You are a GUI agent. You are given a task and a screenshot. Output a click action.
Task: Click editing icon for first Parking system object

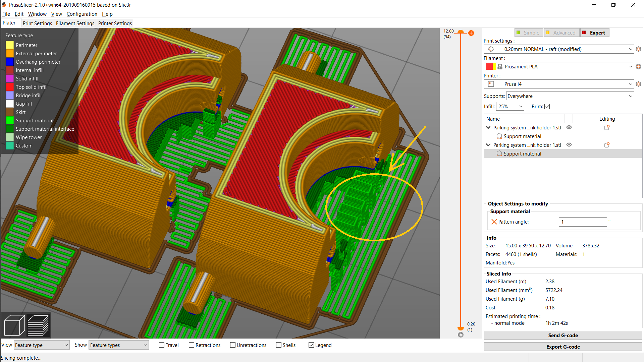607,128
